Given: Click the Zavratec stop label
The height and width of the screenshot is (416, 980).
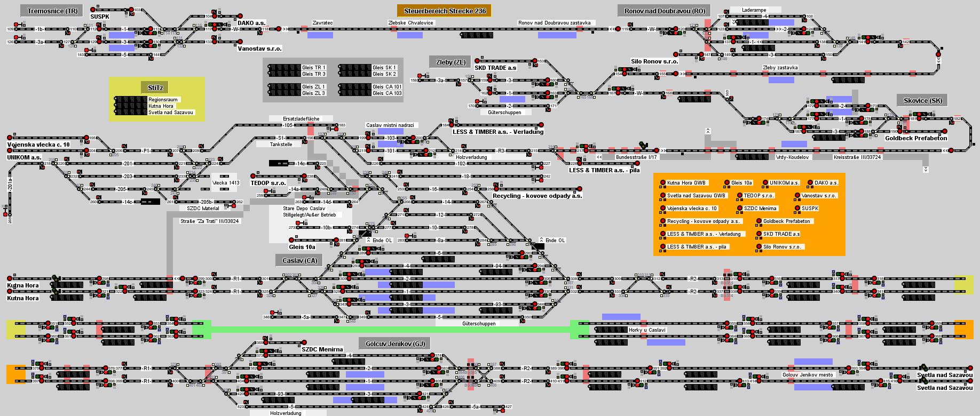Looking at the screenshot, I should (322, 23).
